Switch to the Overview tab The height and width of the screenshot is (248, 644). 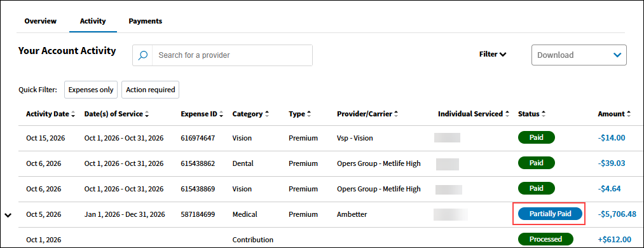click(40, 21)
